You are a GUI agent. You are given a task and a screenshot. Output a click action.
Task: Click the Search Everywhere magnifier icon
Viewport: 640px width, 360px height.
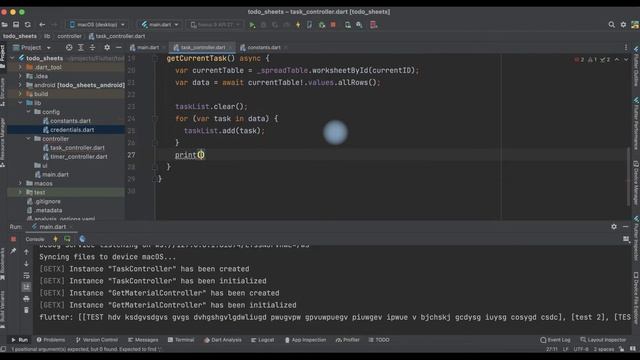[x=611, y=25]
